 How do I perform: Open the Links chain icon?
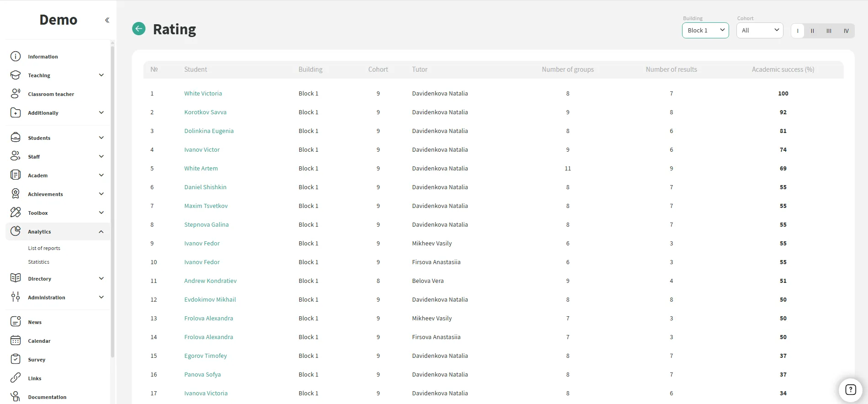pyautogui.click(x=16, y=378)
